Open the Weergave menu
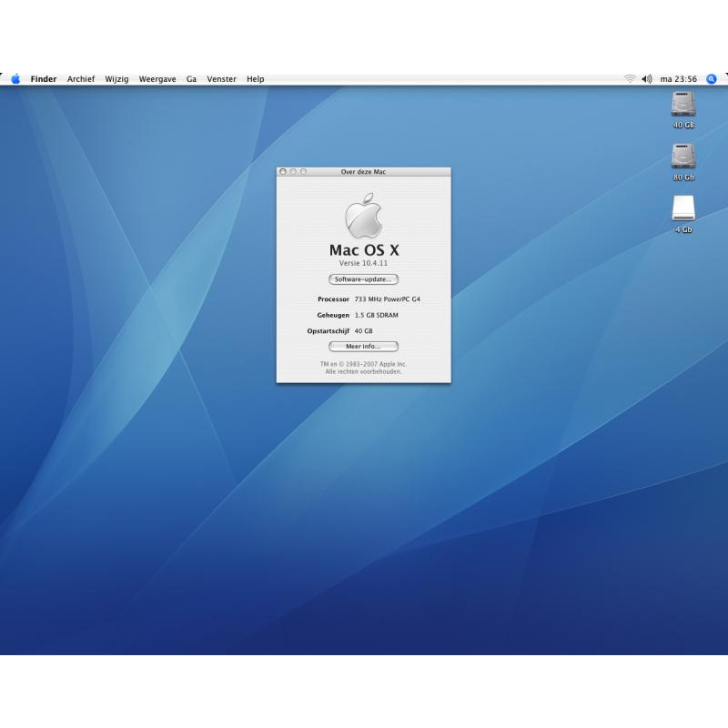Screen dimensions: 728x728 point(157,79)
